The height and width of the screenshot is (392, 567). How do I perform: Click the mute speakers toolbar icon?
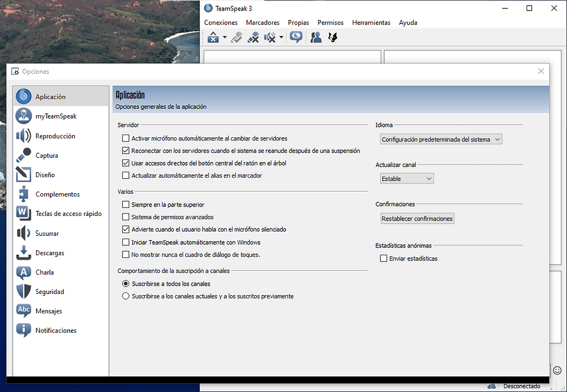coord(270,38)
